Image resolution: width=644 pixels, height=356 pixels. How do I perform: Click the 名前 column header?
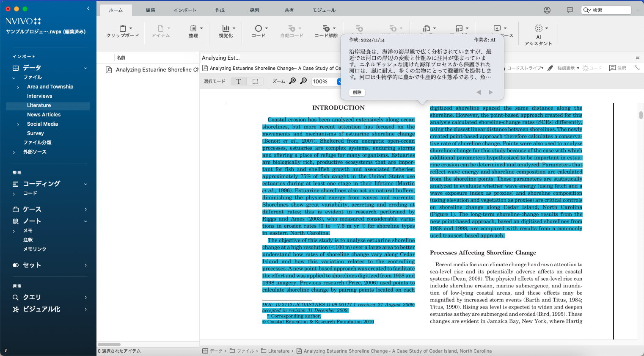[121, 58]
